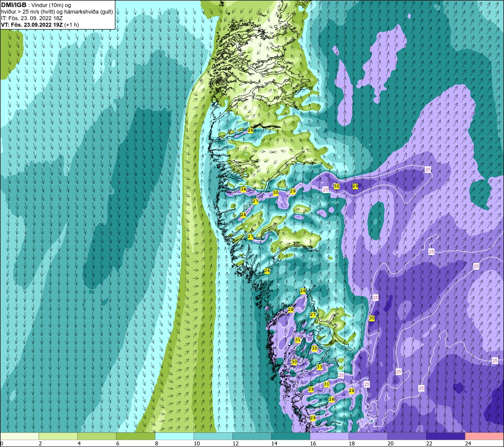The height and width of the screenshot is (447, 504).
Task: Click the scale label 14
Action: 274,443
